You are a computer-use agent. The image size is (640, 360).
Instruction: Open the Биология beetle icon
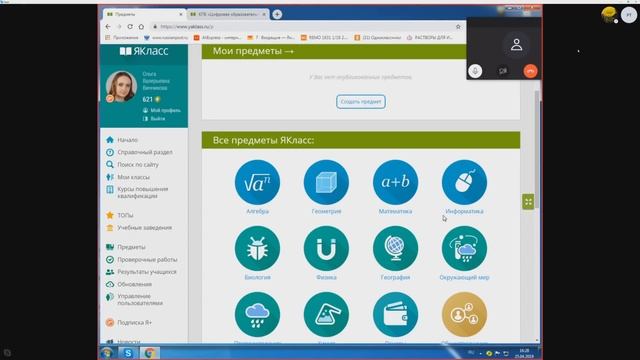(x=257, y=248)
